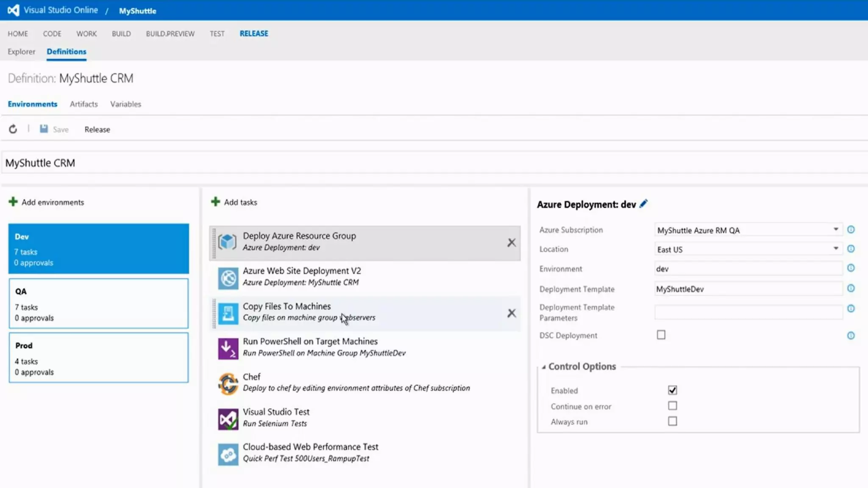This screenshot has height=488, width=868.
Task: Click the refresh icon in the toolbar
Action: click(x=13, y=129)
